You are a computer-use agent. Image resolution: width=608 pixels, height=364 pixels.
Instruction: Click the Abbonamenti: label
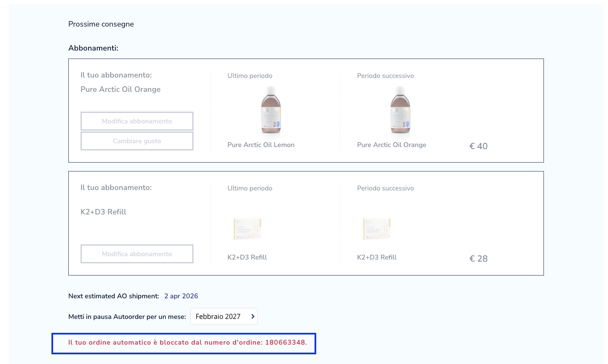(x=93, y=48)
